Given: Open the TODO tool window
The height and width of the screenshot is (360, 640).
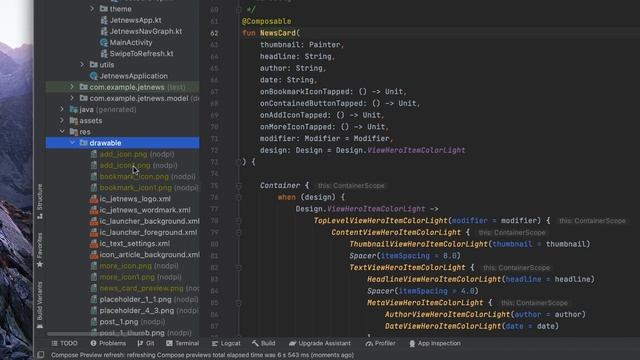Looking at the screenshot, I should [64, 343].
